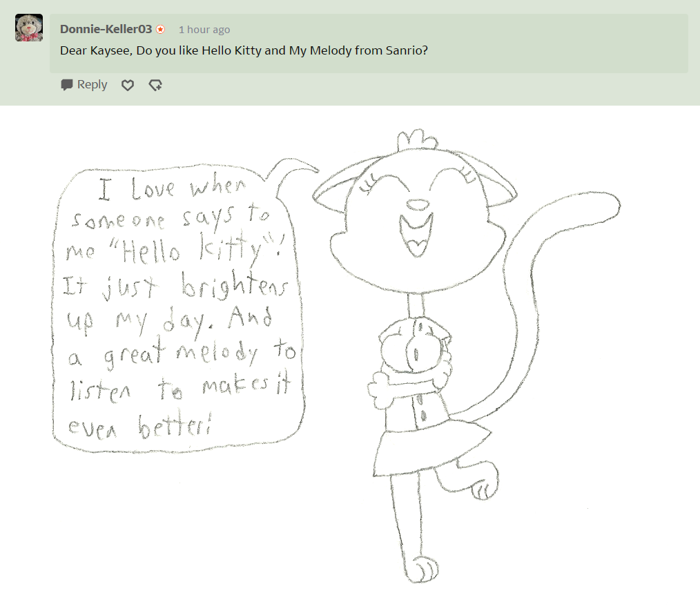Screen dimensions: 700x613
Task: Click the heart icon to love comment
Action: coord(128,85)
